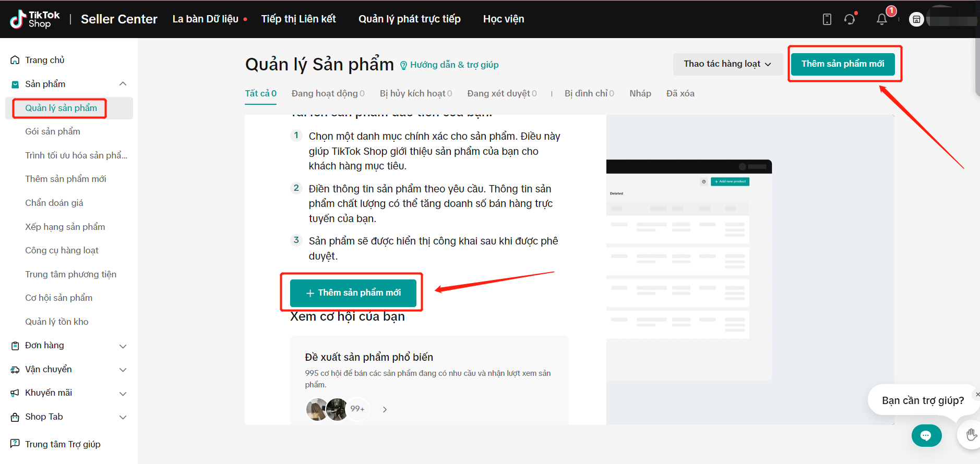Collapse the 'Sản phẩm' sidebar section
Viewport: 980px width, 464px height.
(x=123, y=84)
